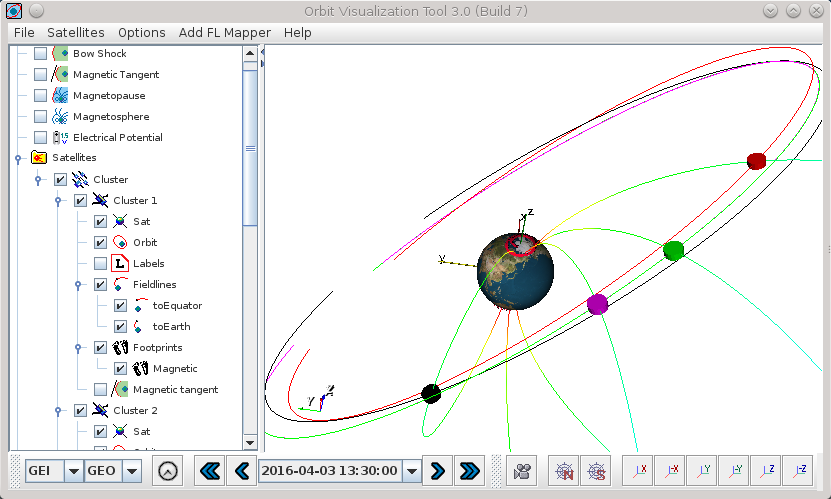Collapse the Cluster 1 tree node
Viewport: 831px width, 499px height.
[x=58, y=201]
